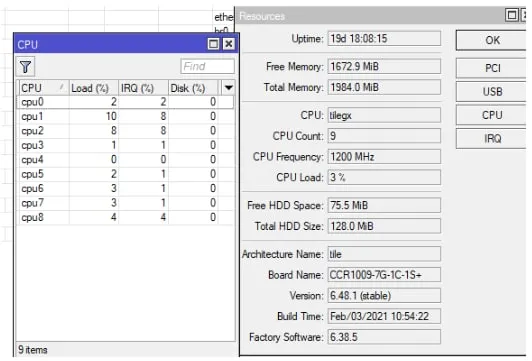The width and height of the screenshot is (532, 361).
Task: Open the column chooser dropdown arrow
Action: (x=228, y=88)
